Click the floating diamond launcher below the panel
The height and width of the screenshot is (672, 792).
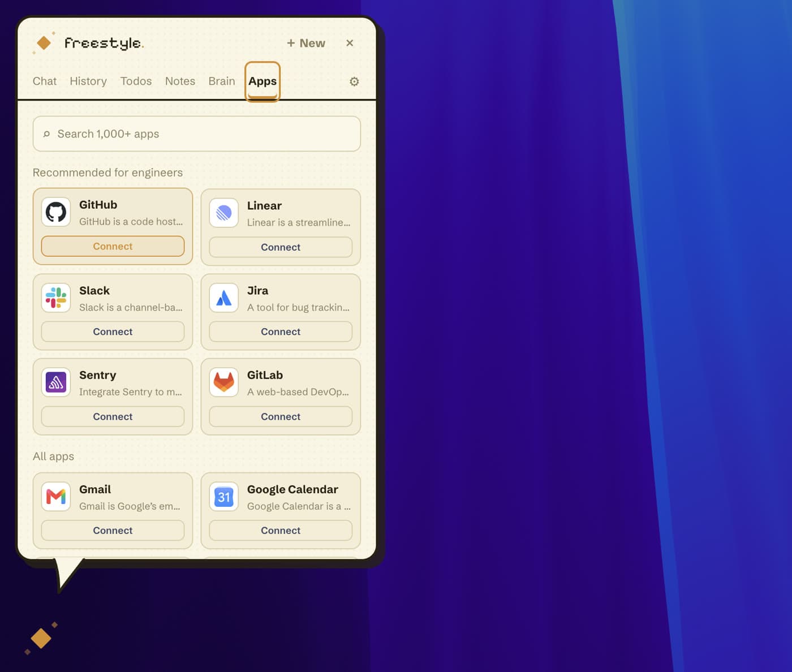pos(41,638)
